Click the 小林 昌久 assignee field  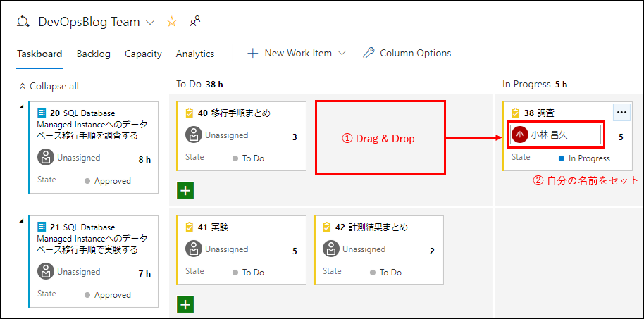(556, 135)
